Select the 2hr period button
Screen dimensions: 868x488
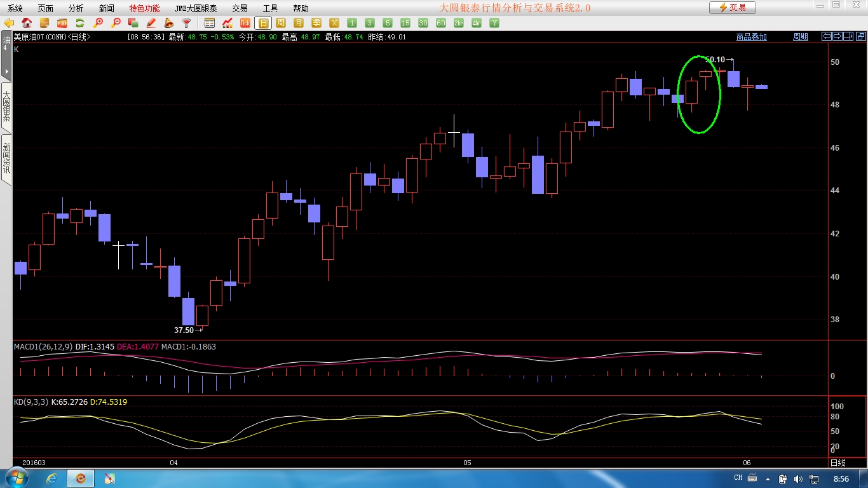point(458,23)
